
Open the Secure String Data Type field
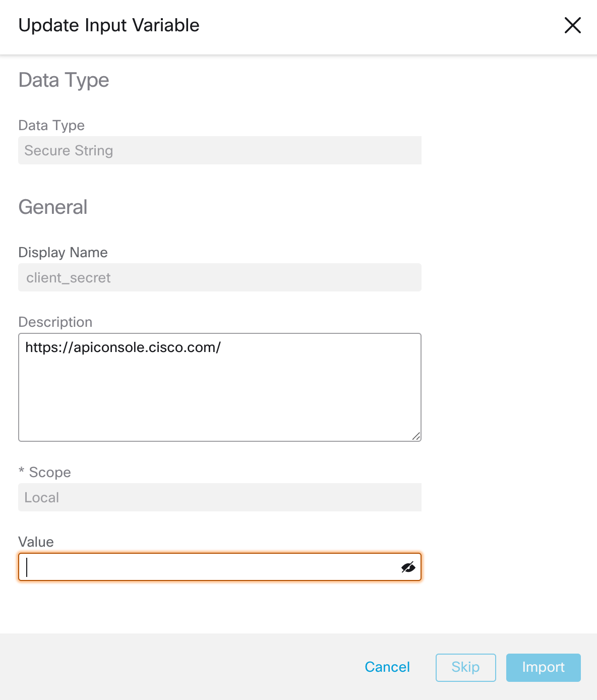tap(220, 150)
